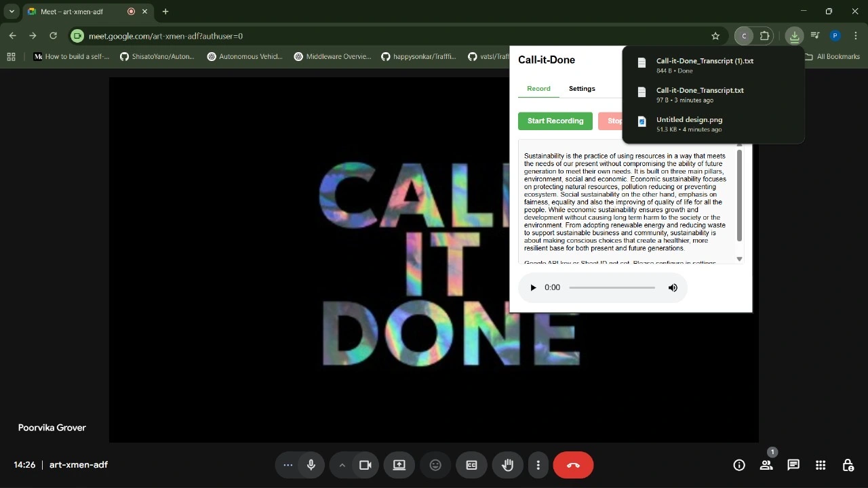Open the Chrome profile avatar
Viewport: 868px width, 488px height.
pos(835,36)
